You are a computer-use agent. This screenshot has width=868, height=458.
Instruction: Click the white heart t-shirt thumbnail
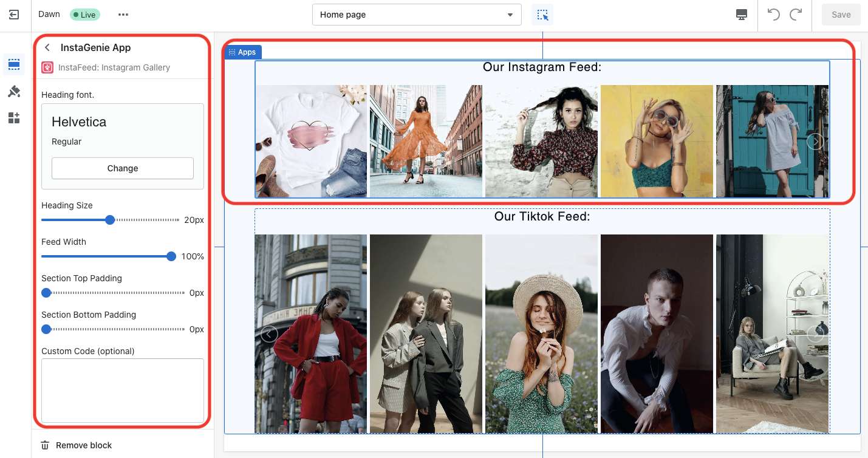pos(311,141)
